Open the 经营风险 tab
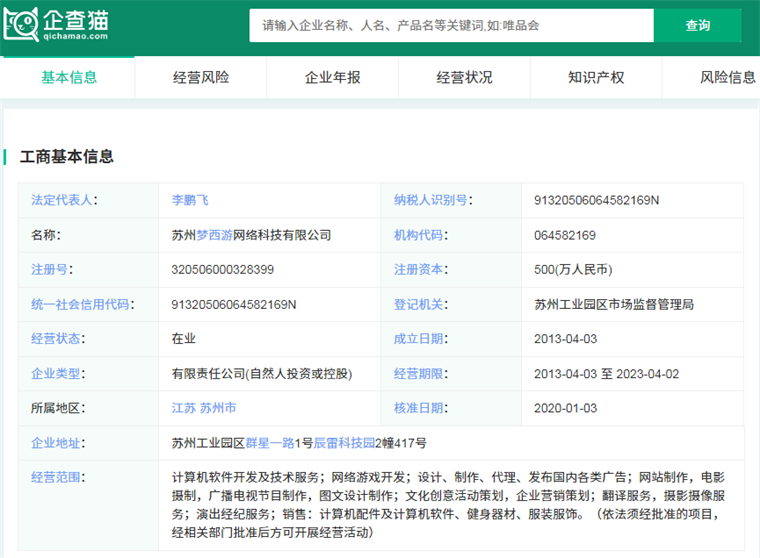 pyautogui.click(x=201, y=78)
